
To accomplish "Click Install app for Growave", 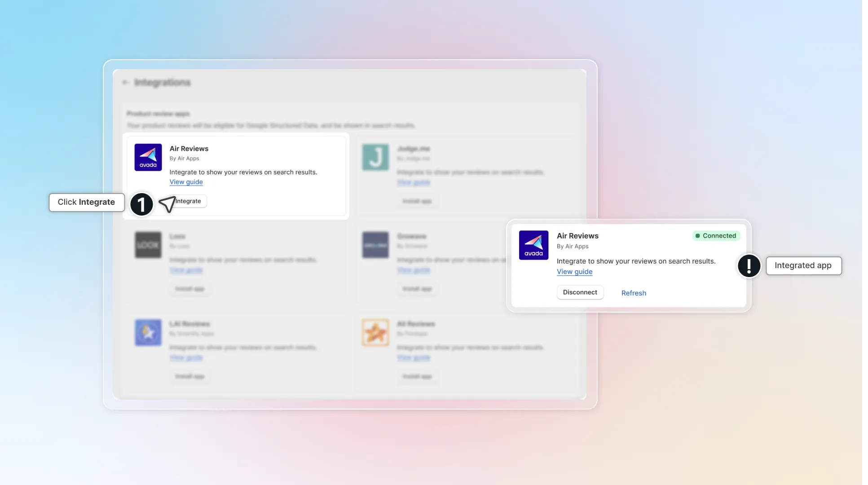I will tap(417, 289).
